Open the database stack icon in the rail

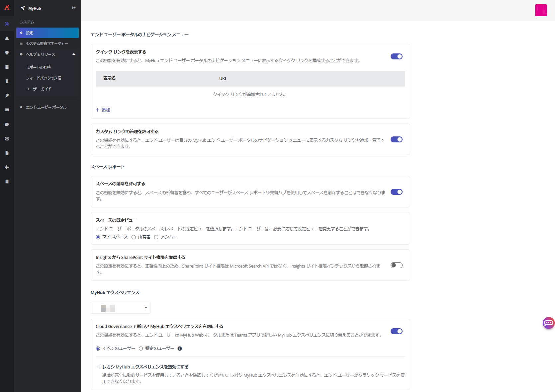[7, 67]
